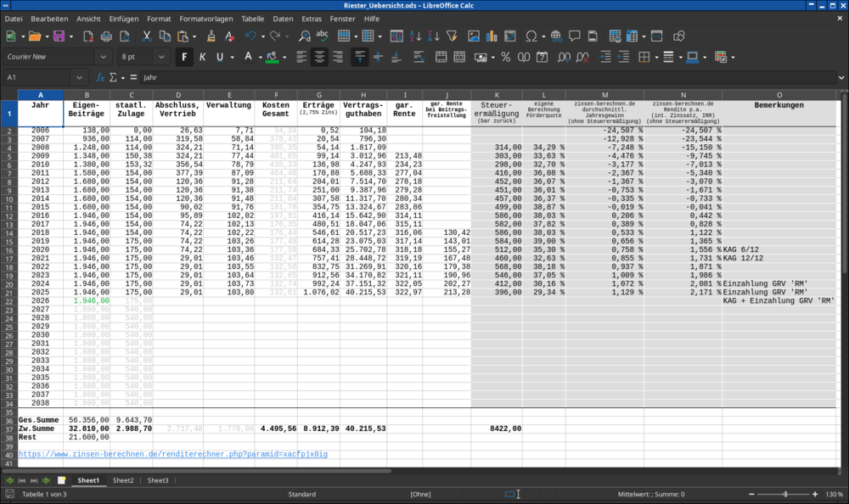
Task: Click the Clone Formatting paintbrush icon
Action: [211, 36]
